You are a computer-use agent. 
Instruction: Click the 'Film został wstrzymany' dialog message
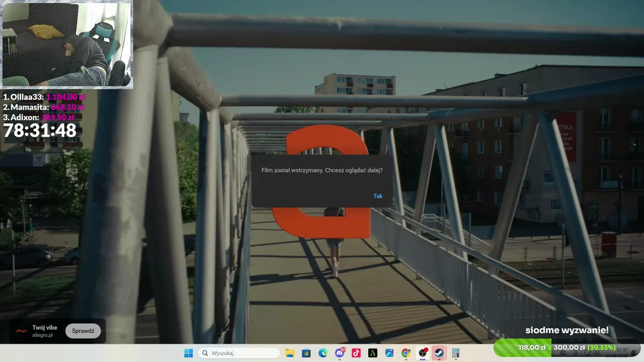click(x=322, y=170)
